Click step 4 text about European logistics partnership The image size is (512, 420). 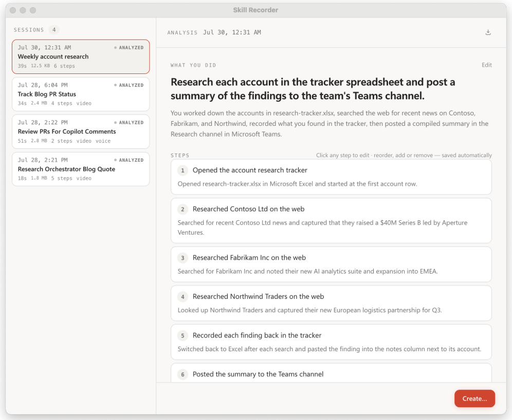(309, 310)
